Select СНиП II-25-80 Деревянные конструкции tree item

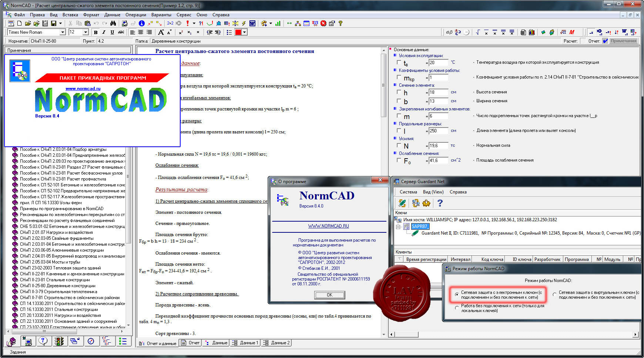[x=57, y=286]
